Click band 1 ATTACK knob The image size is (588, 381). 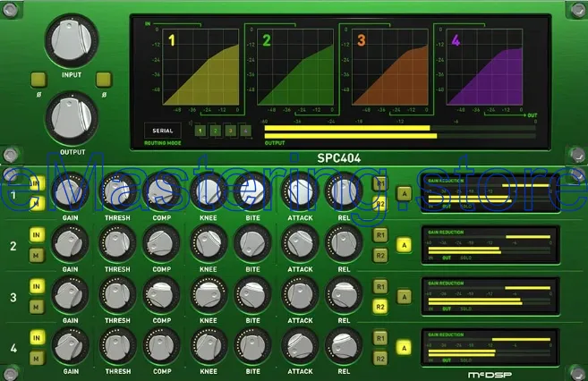[x=300, y=192]
